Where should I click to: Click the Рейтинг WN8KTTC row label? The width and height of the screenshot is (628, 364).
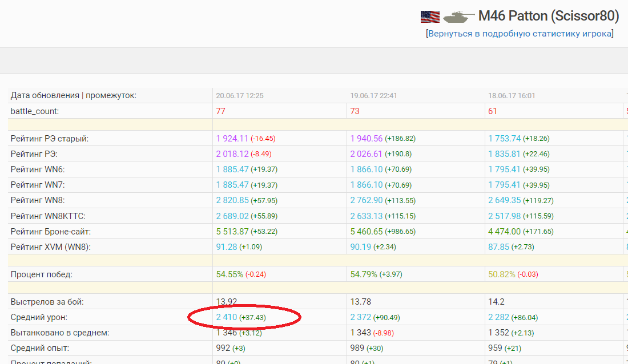(x=48, y=216)
